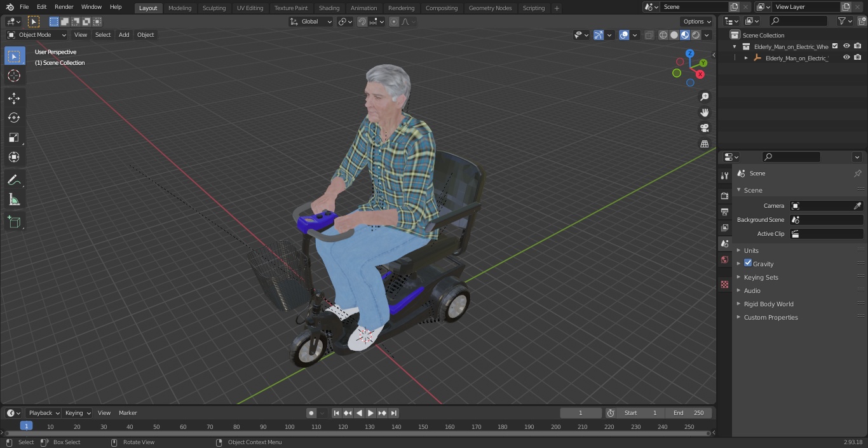Open the viewport Options dropdown
The width and height of the screenshot is (868, 448).
697,22
